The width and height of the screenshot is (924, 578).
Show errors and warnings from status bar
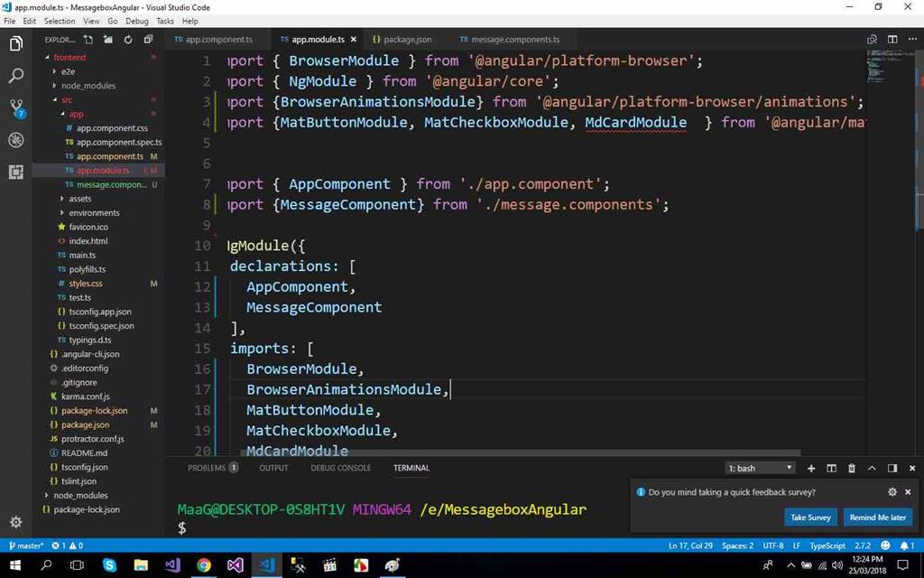click(67, 545)
